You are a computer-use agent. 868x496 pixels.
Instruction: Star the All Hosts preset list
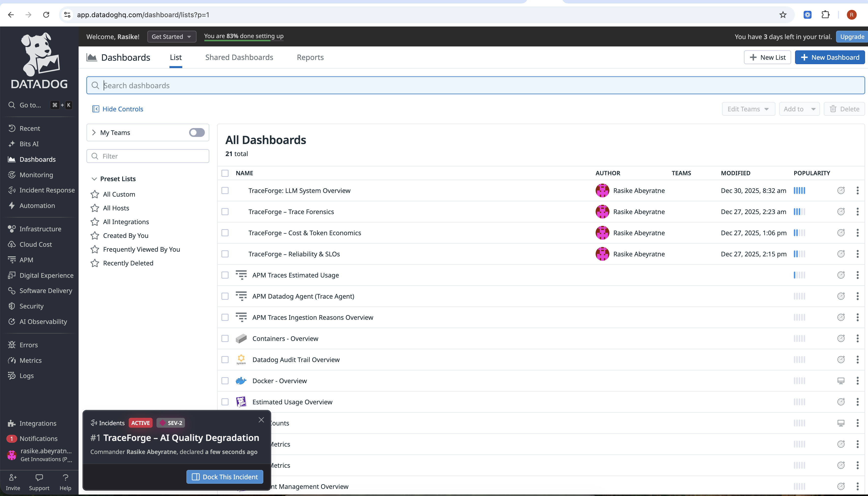pyautogui.click(x=95, y=208)
